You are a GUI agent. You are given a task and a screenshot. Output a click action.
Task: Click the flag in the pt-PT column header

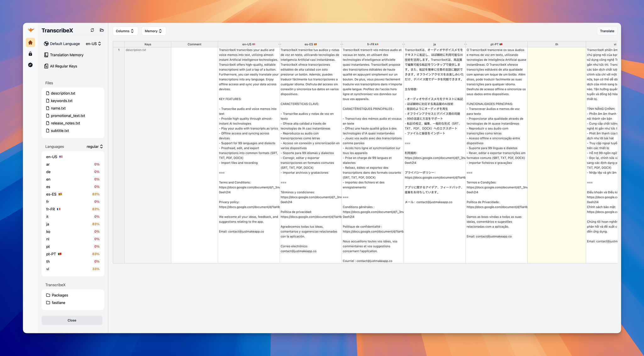pyautogui.click(x=501, y=44)
